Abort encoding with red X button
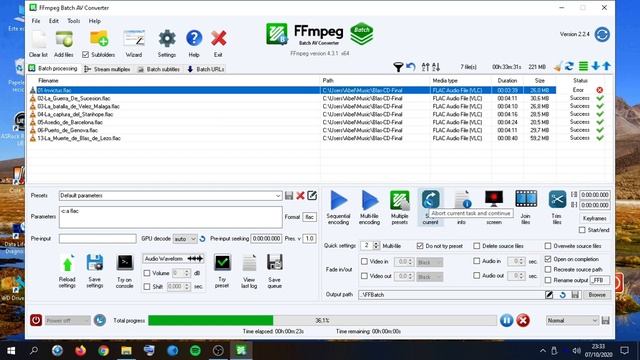 click(x=523, y=320)
